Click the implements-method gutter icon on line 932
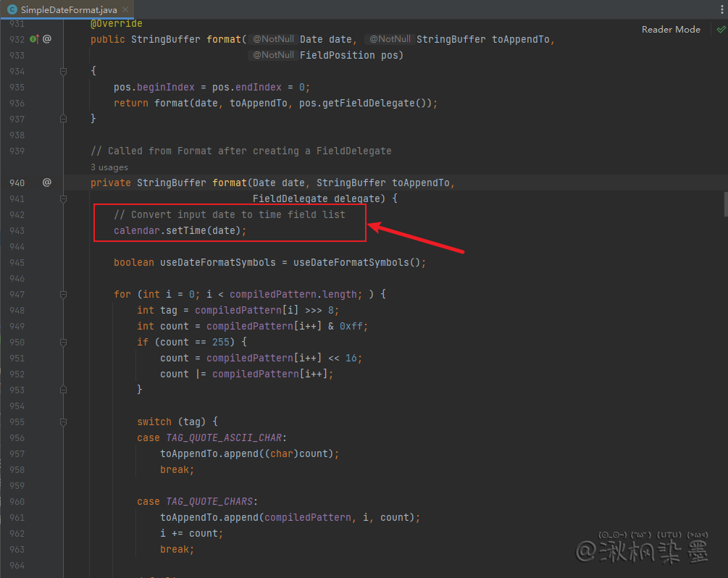Viewport: 728px width, 578px height. click(34, 39)
